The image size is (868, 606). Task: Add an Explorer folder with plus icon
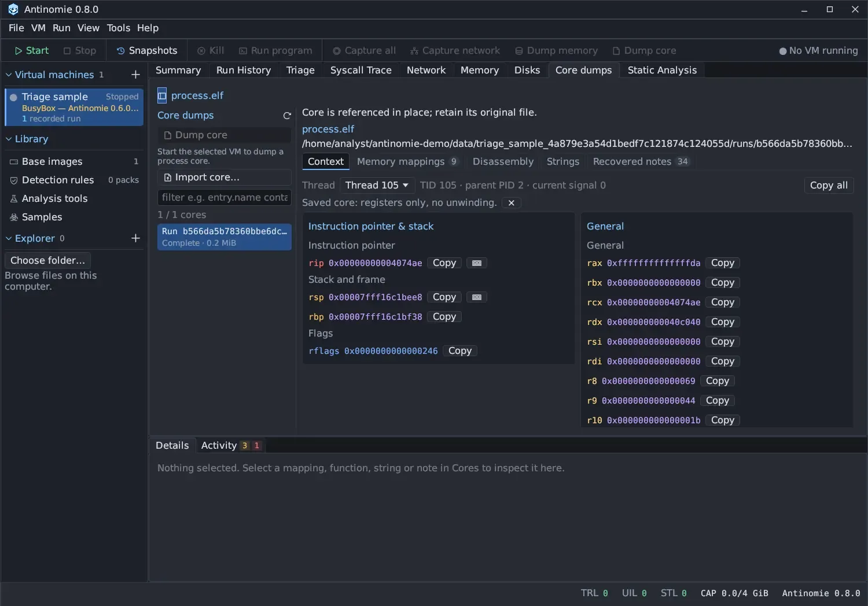tap(135, 238)
